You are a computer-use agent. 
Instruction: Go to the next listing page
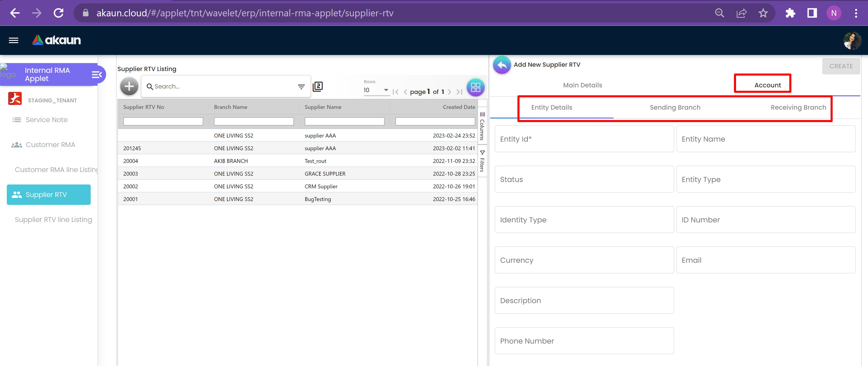[x=449, y=92]
